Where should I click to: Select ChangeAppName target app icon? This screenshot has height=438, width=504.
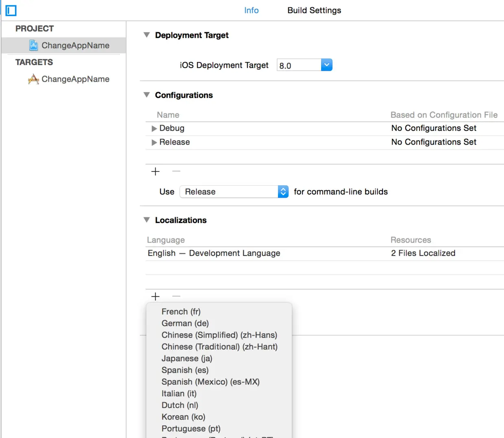pyautogui.click(x=34, y=79)
